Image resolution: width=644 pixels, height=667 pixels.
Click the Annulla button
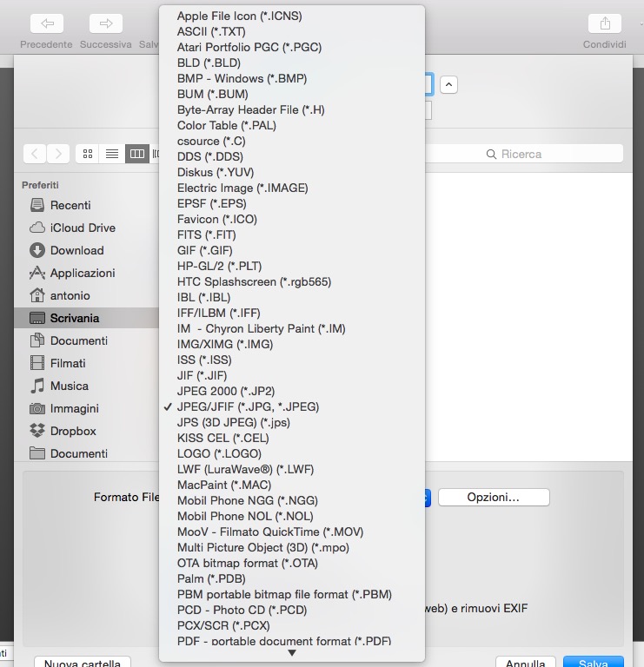click(x=525, y=662)
